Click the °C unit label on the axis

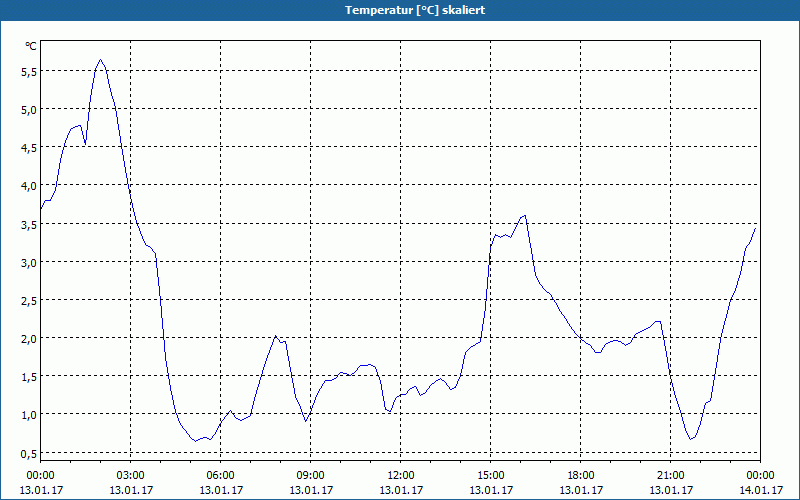(x=31, y=46)
